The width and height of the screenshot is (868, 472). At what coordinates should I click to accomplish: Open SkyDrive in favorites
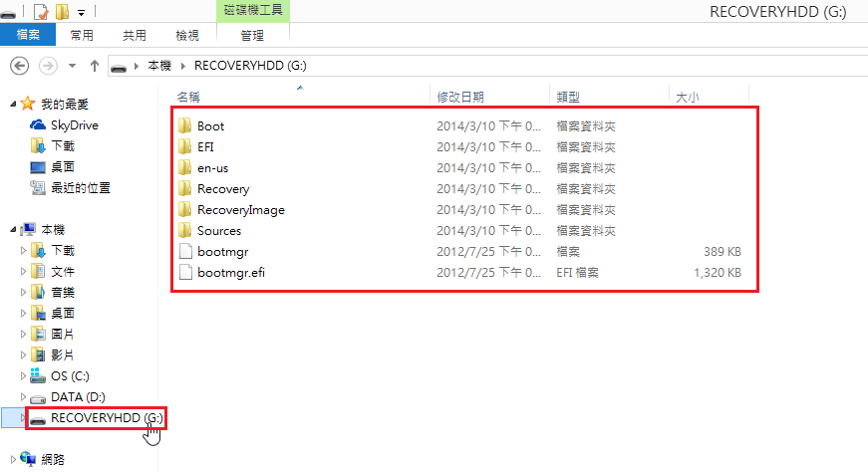click(x=75, y=125)
